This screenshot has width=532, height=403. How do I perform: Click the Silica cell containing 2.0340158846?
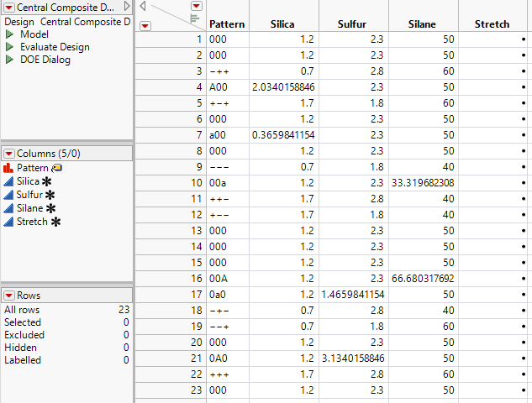(x=283, y=86)
